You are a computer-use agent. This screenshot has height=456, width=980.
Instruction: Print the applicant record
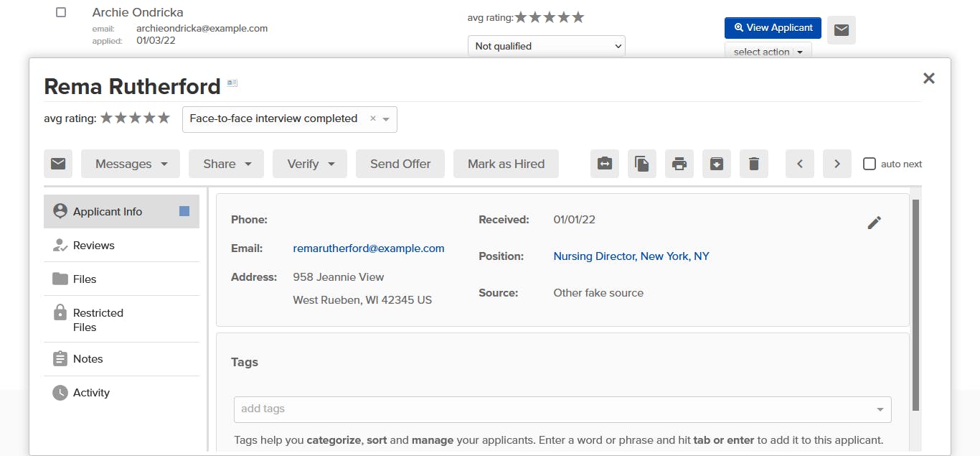(x=679, y=164)
